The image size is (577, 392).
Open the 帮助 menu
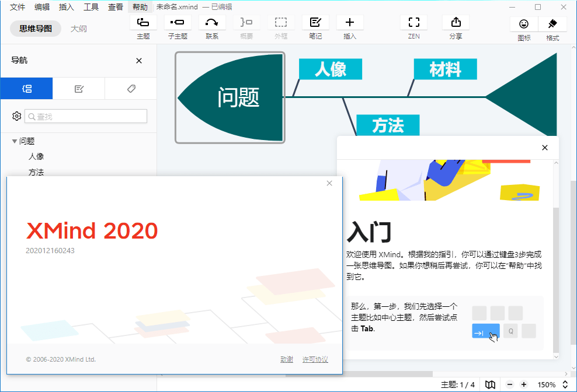click(140, 7)
